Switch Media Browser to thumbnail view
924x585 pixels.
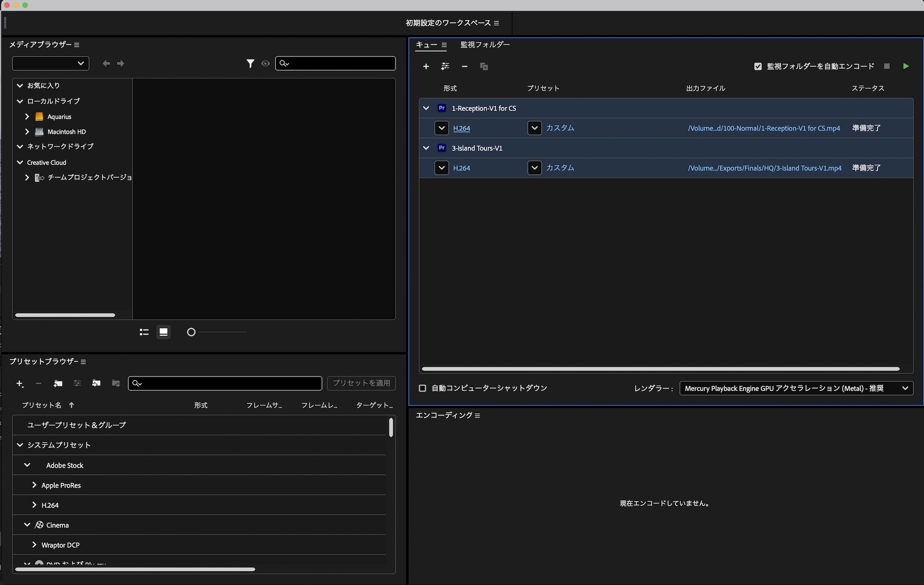pos(163,332)
